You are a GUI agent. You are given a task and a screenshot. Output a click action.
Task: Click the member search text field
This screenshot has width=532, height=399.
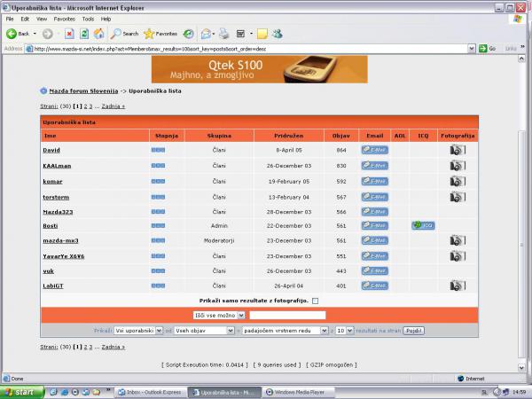click(287, 315)
